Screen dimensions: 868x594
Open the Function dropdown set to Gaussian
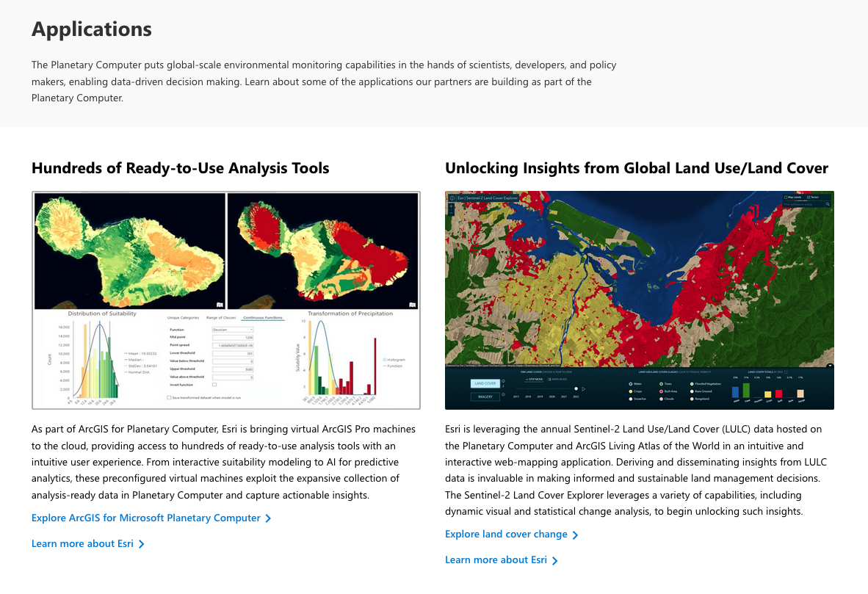pyautogui.click(x=232, y=330)
